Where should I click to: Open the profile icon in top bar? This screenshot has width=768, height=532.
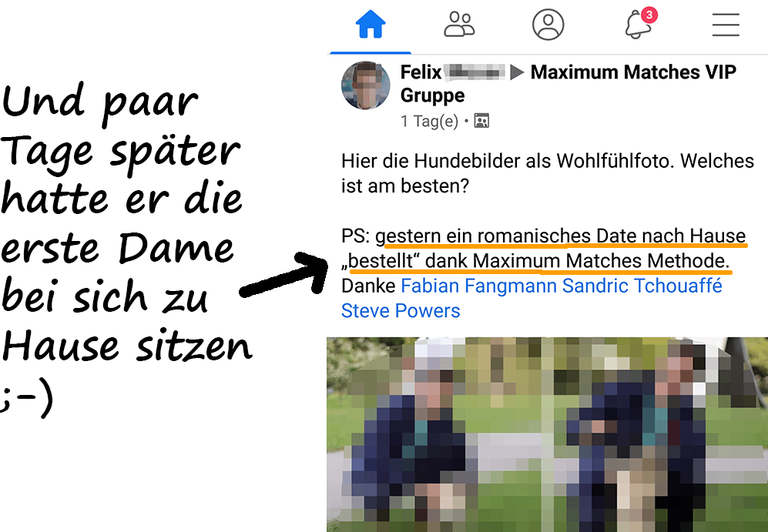(x=548, y=25)
